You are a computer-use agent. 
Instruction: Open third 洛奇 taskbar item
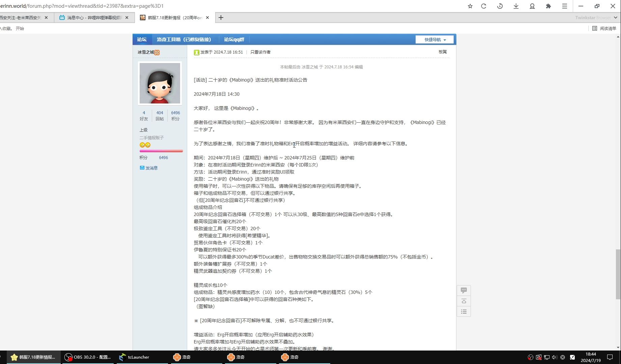coord(304,357)
